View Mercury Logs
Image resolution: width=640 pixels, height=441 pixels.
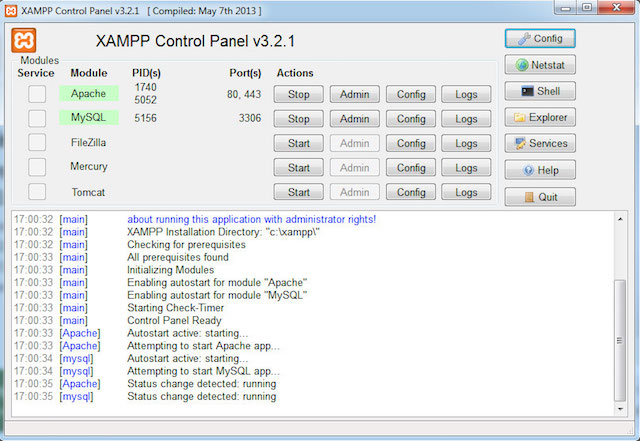point(466,168)
